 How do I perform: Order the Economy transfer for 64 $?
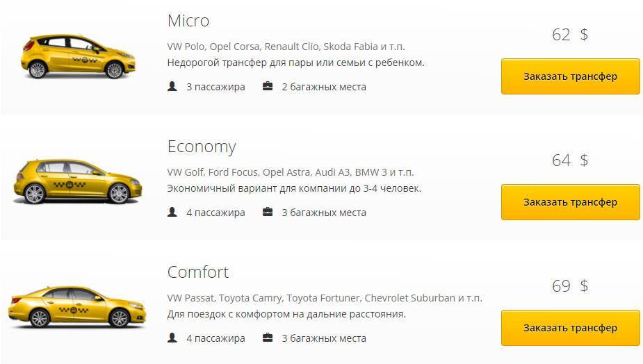[x=570, y=202]
